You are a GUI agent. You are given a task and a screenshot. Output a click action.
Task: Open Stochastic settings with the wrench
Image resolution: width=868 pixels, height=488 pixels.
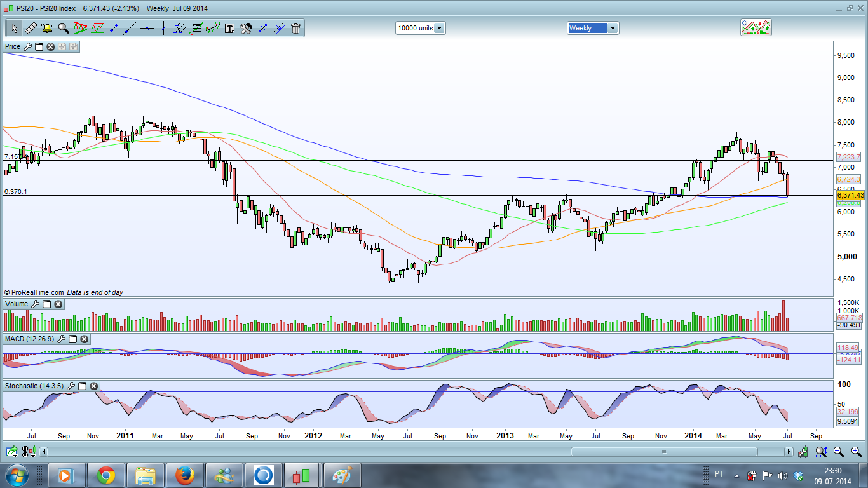point(71,386)
